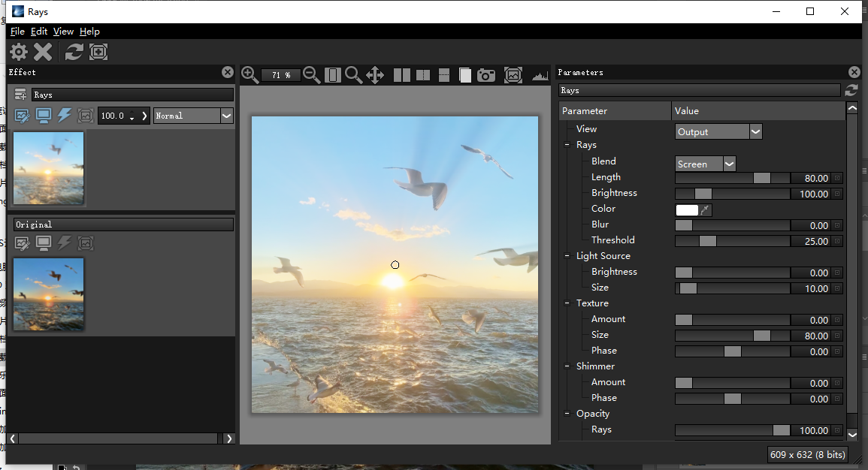Image resolution: width=868 pixels, height=470 pixels.
Task: Take a snapshot with the camera icon
Action: click(486, 75)
